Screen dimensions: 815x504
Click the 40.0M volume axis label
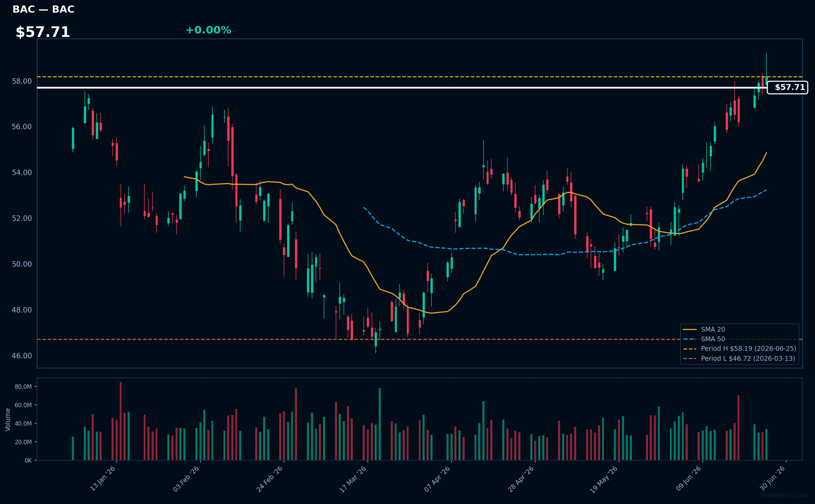click(23, 424)
